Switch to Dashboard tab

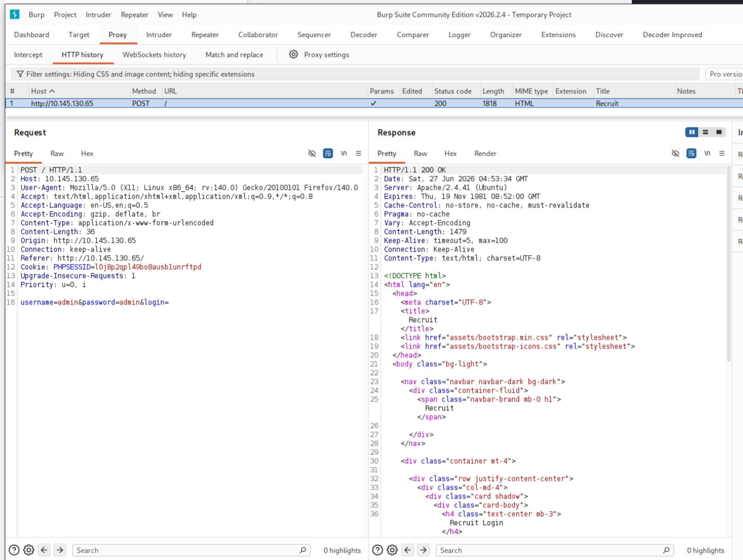32,34
